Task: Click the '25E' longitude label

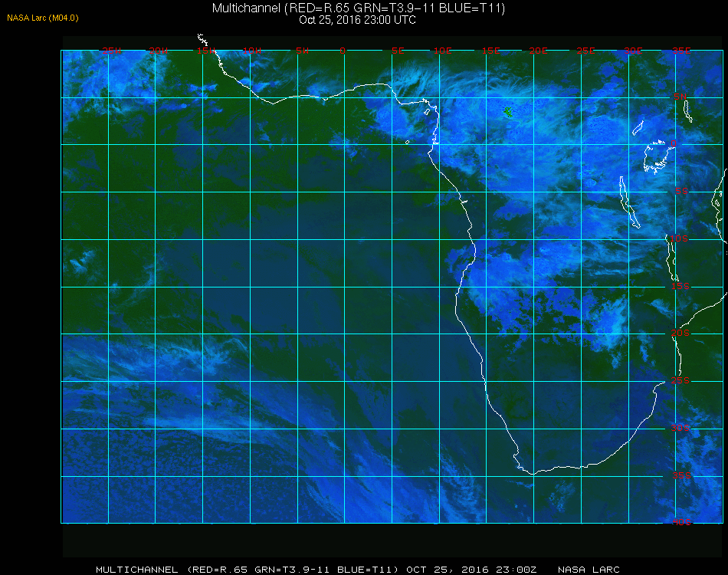Action: point(585,51)
